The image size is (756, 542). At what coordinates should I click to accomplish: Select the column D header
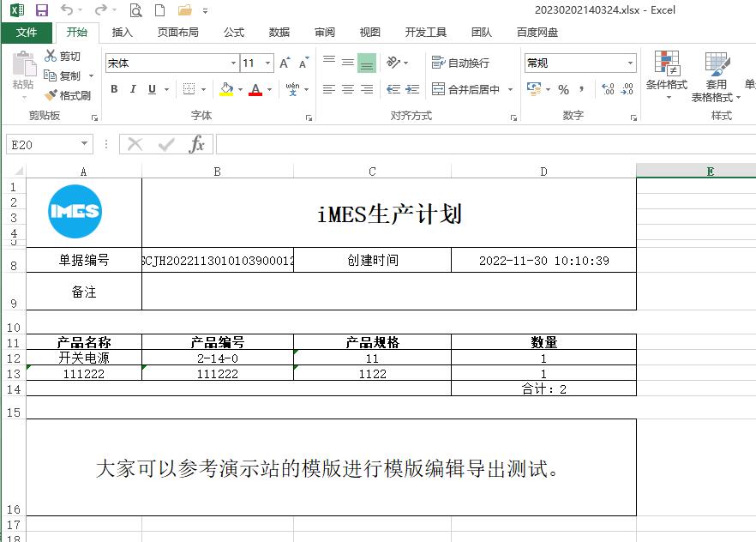click(543, 172)
